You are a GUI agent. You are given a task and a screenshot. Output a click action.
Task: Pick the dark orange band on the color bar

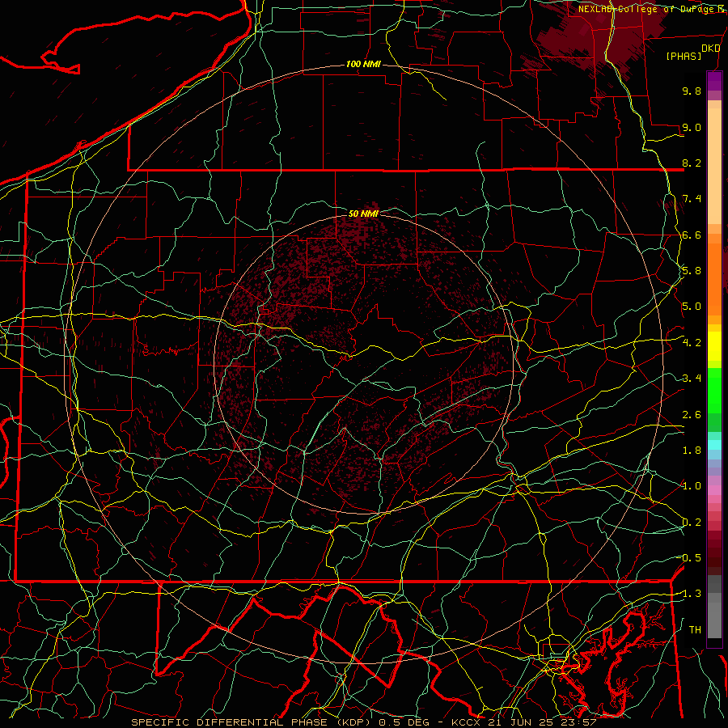(714, 279)
